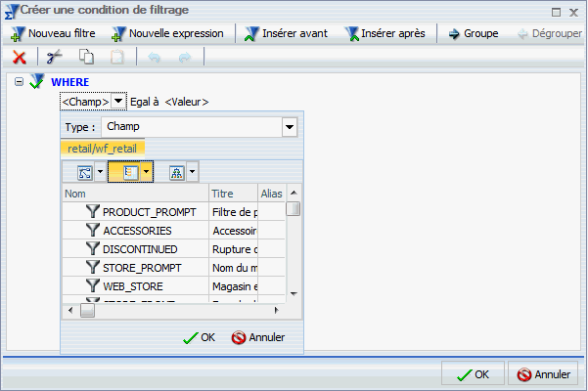
Task: Click the field list's scroll up arrow
Action: click(x=294, y=193)
